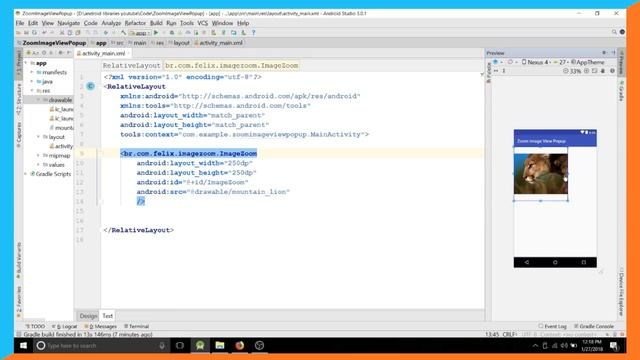Open the Build menu
Image resolution: width=640 pixels, height=360 pixels.
156,23
